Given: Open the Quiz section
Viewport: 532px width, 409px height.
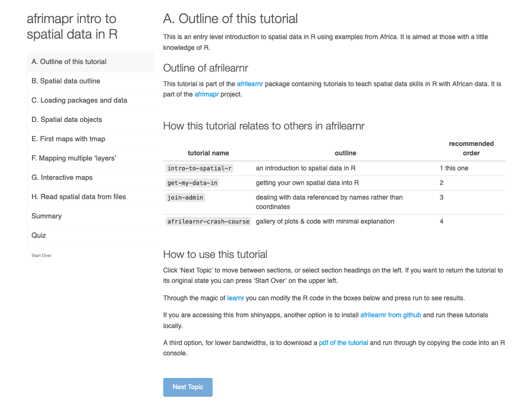Looking at the screenshot, I should click(x=39, y=235).
